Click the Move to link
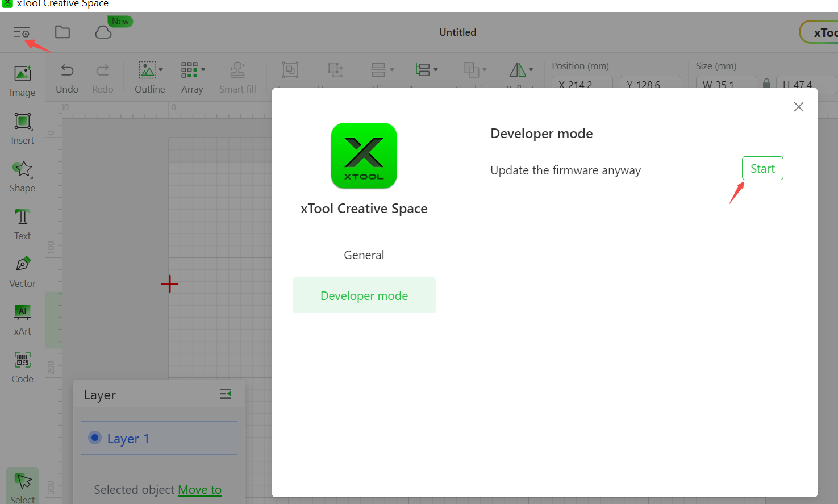The image size is (838, 504). (x=200, y=490)
